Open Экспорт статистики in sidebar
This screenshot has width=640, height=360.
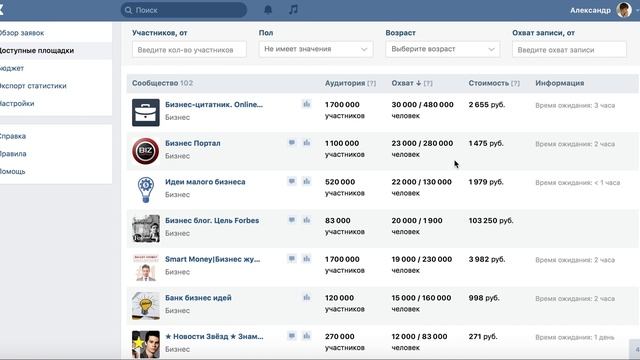pyautogui.click(x=33, y=86)
